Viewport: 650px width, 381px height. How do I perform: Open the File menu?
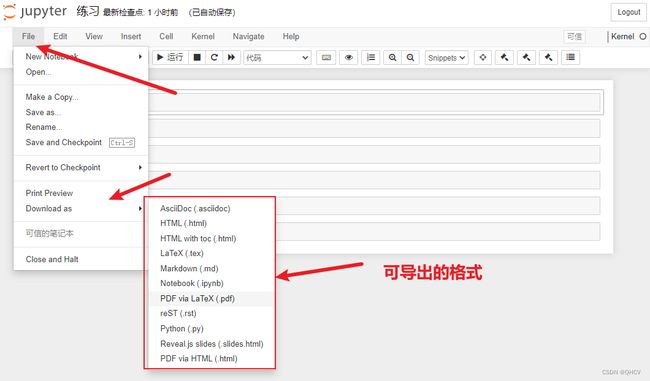tap(28, 36)
